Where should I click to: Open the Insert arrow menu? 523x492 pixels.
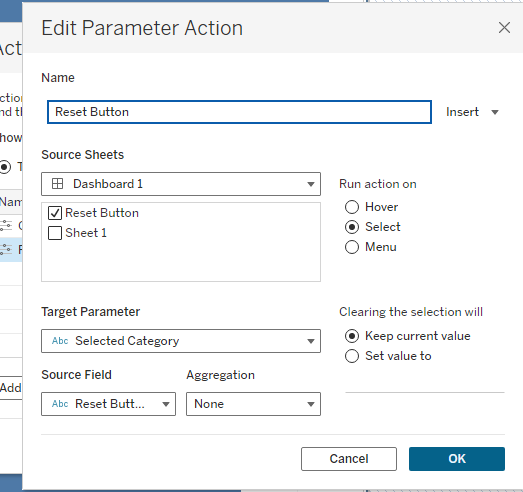(495, 112)
